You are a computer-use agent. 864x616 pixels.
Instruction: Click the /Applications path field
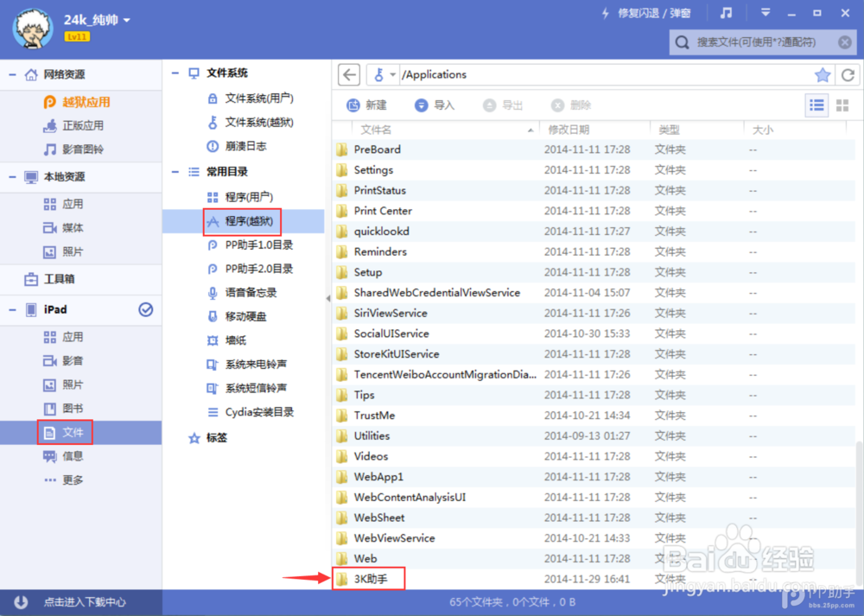click(607, 74)
